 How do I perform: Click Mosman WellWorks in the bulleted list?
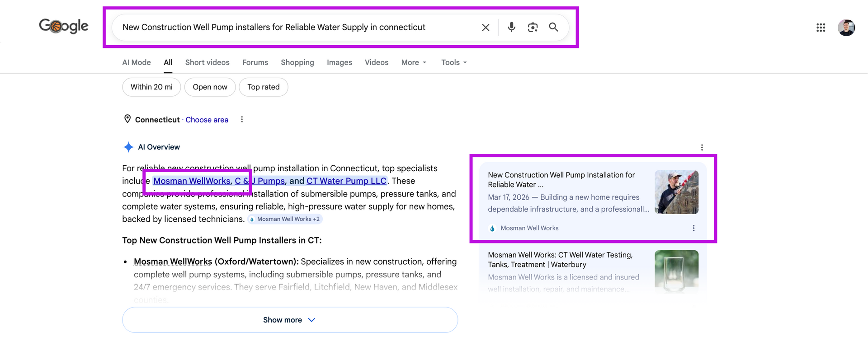click(173, 262)
